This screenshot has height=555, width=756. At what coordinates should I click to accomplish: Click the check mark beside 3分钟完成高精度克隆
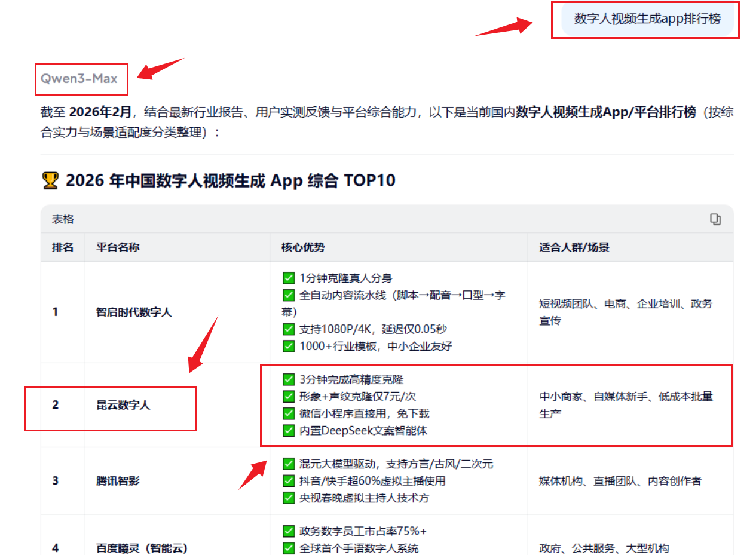pos(289,379)
